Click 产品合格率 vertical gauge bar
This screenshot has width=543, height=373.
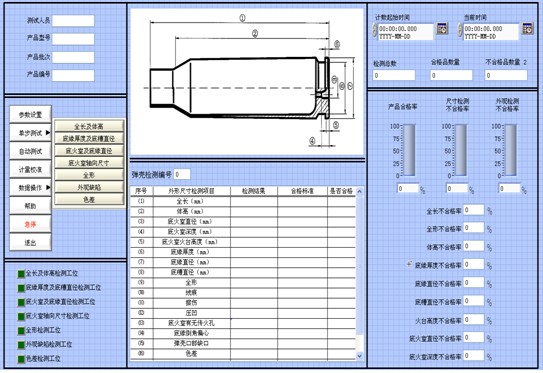click(409, 150)
